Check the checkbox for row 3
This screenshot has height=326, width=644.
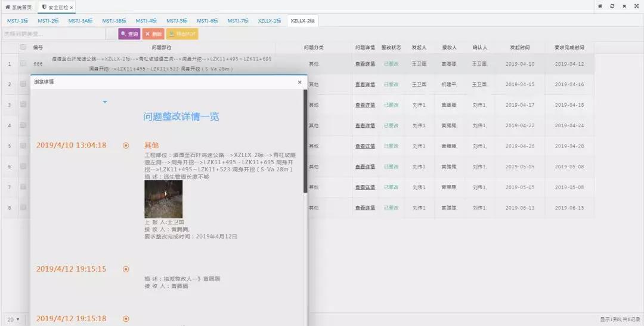pyautogui.click(x=23, y=104)
